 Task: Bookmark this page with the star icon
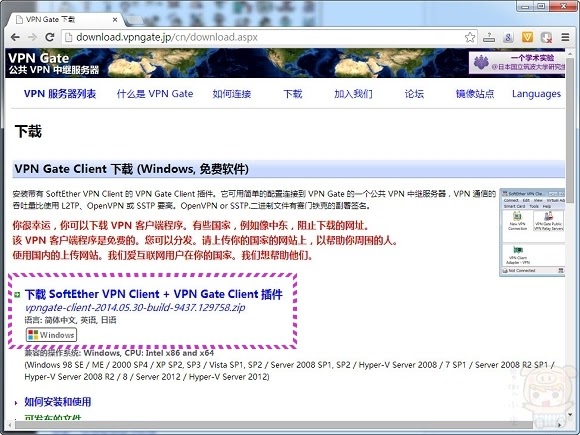click(x=470, y=37)
